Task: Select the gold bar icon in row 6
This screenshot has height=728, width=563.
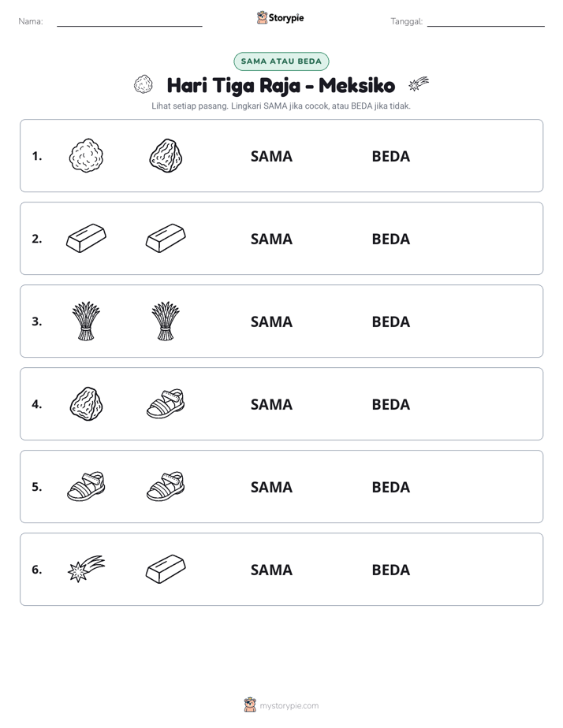Action: (166, 569)
